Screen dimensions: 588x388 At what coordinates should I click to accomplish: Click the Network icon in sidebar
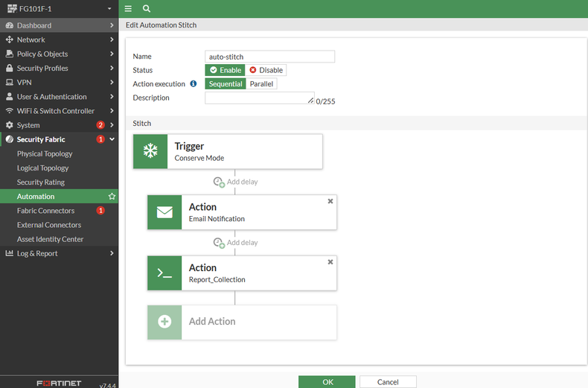pyautogui.click(x=10, y=39)
